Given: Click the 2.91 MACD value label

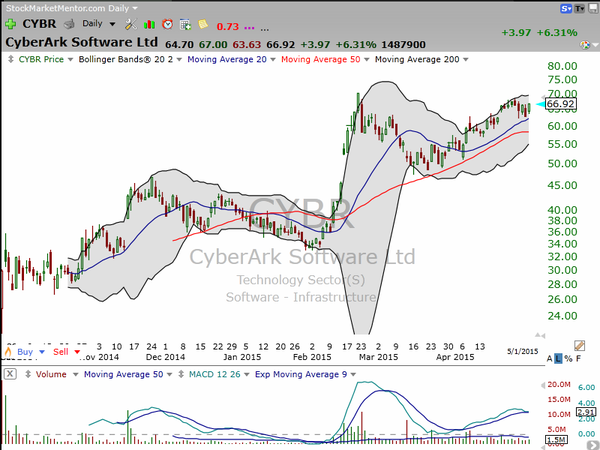Looking at the screenshot, I should point(586,412).
